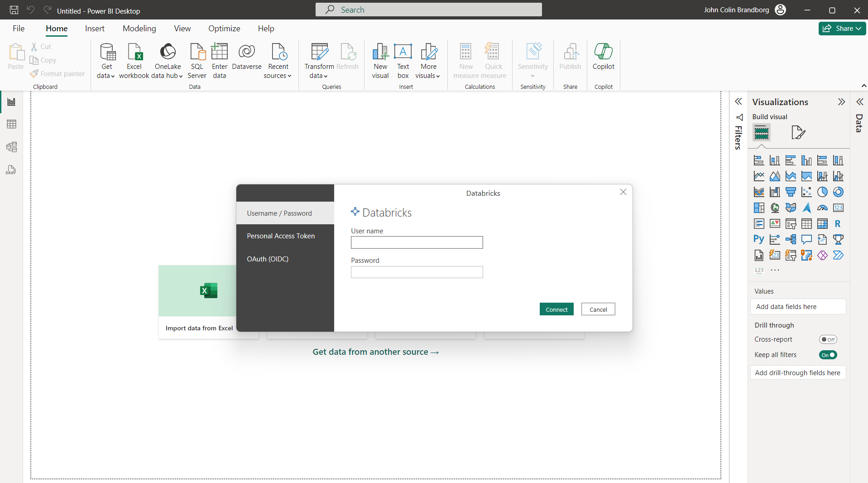The height and width of the screenshot is (483, 868).
Task: Click the User name input field
Action: pos(417,242)
